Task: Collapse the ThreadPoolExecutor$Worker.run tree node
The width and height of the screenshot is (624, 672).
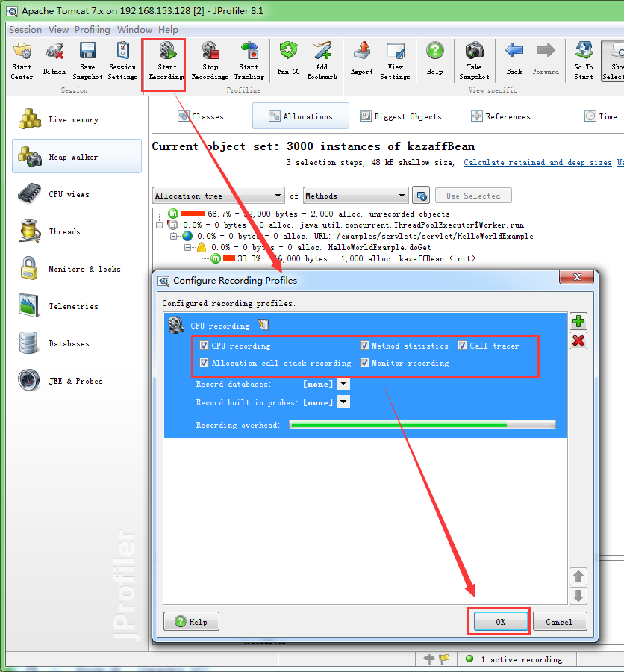Action: click(160, 225)
